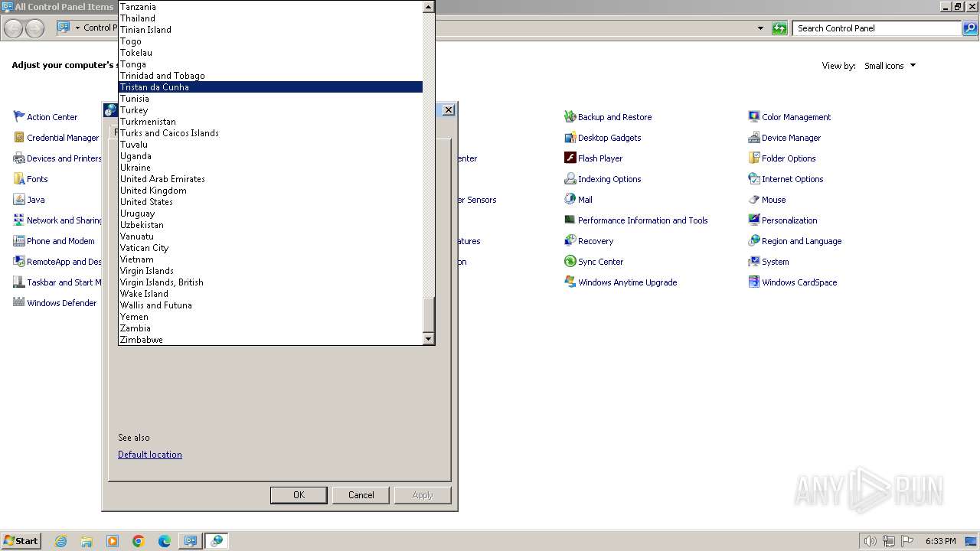980x551 pixels.
Task: Click the search magnifier icon
Action: pyautogui.click(x=969, y=28)
